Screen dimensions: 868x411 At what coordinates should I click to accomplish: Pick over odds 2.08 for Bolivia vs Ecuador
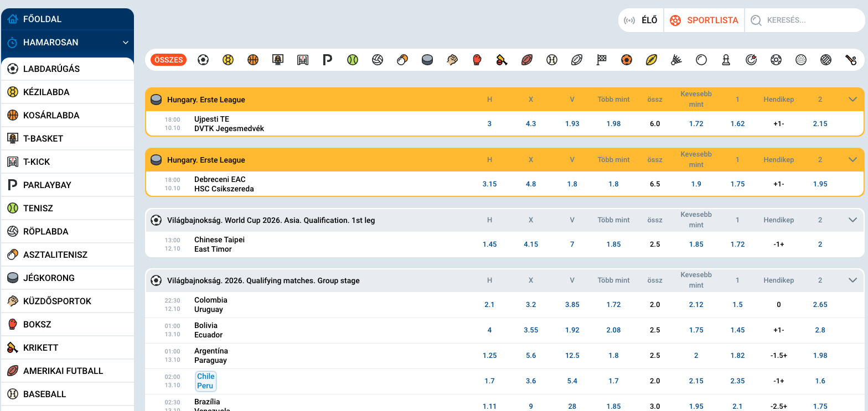pos(613,330)
